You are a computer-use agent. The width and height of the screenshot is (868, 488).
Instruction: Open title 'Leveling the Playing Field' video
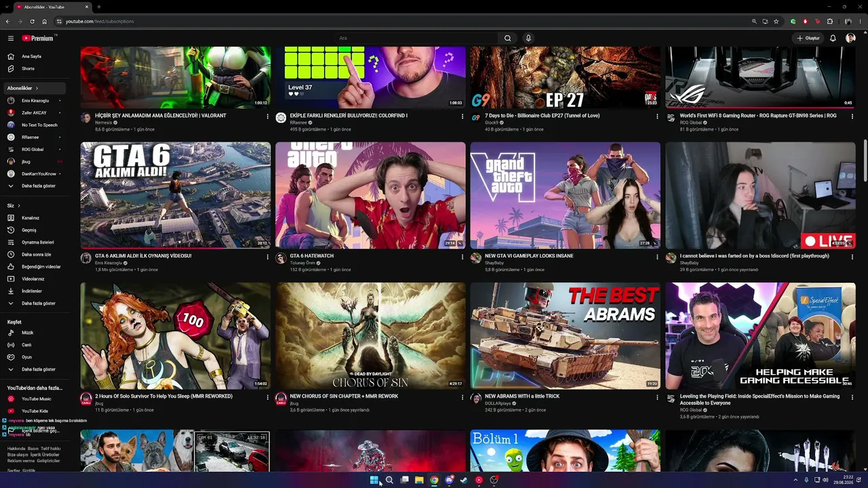click(x=759, y=399)
